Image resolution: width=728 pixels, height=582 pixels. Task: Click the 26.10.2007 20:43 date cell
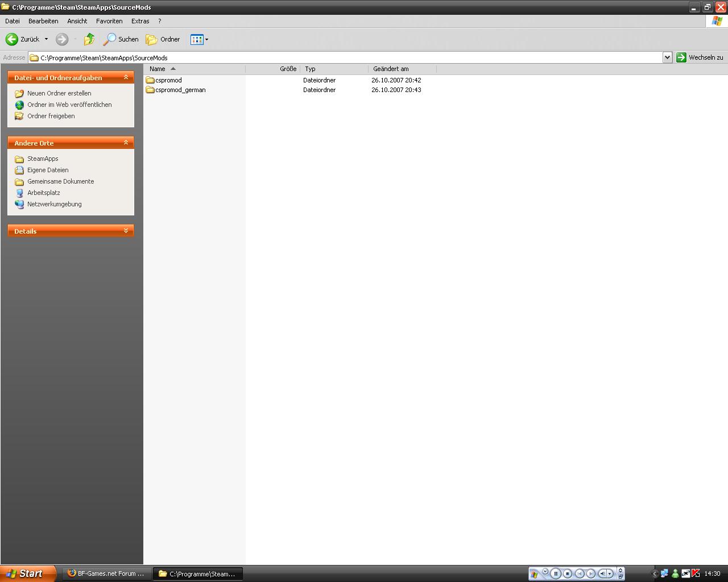coord(396,90)
